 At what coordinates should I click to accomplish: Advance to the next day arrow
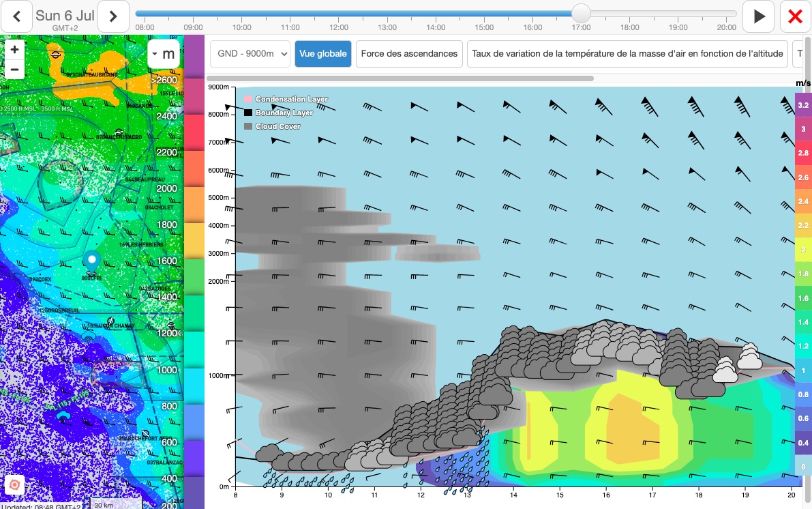click(x=114, y=16)
